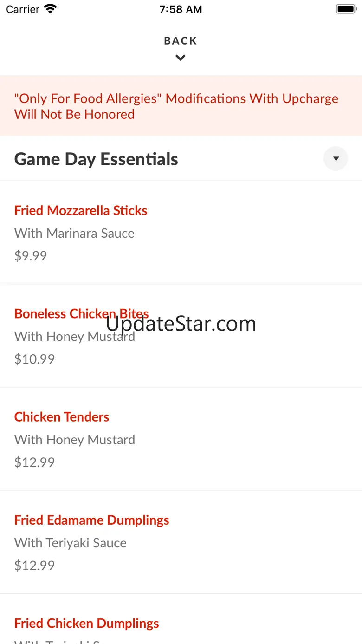The image size is (362, 644).
Task: Click the Carrier text in status bar
Action: (x=23, y=9)
